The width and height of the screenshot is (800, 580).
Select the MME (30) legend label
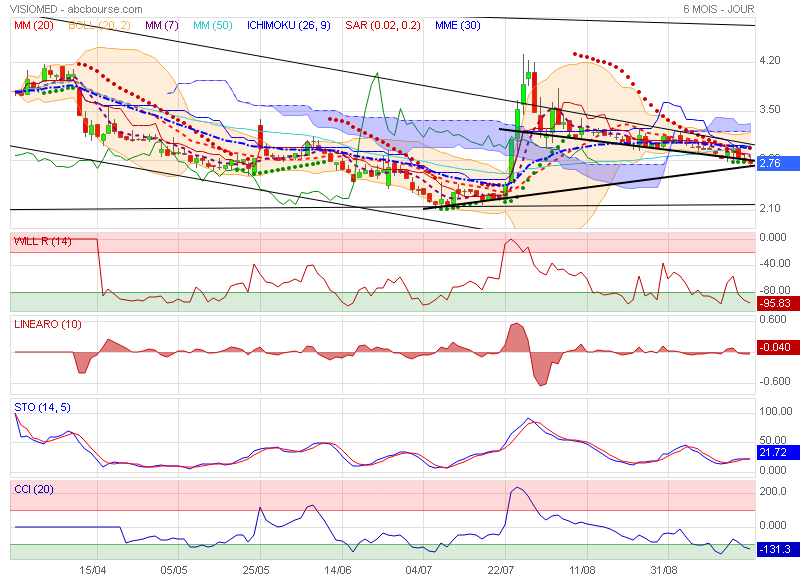458,26
